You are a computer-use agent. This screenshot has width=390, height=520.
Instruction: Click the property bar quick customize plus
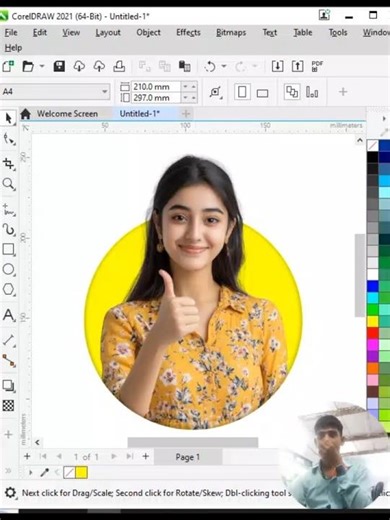pyautogui.click(x=343, y=91)
